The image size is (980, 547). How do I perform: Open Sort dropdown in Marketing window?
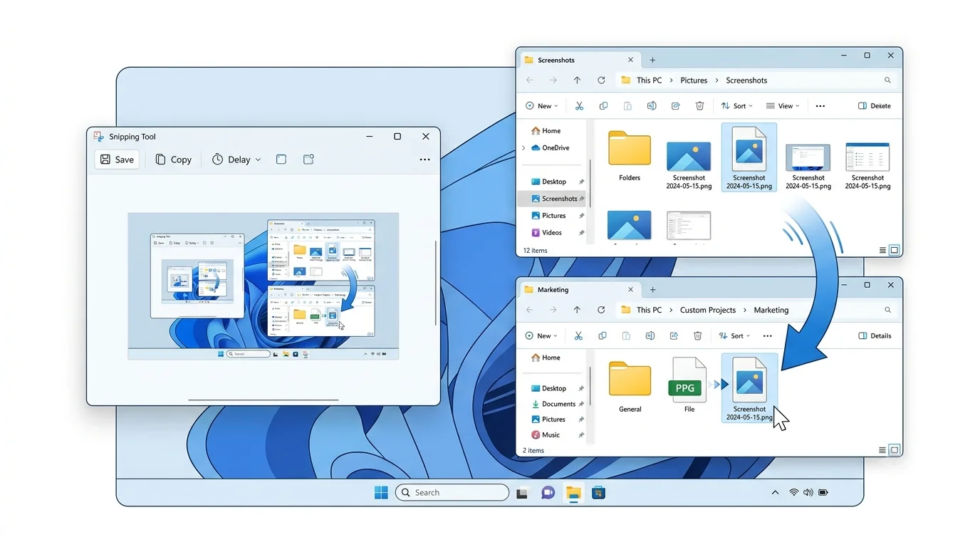(734, 335)
